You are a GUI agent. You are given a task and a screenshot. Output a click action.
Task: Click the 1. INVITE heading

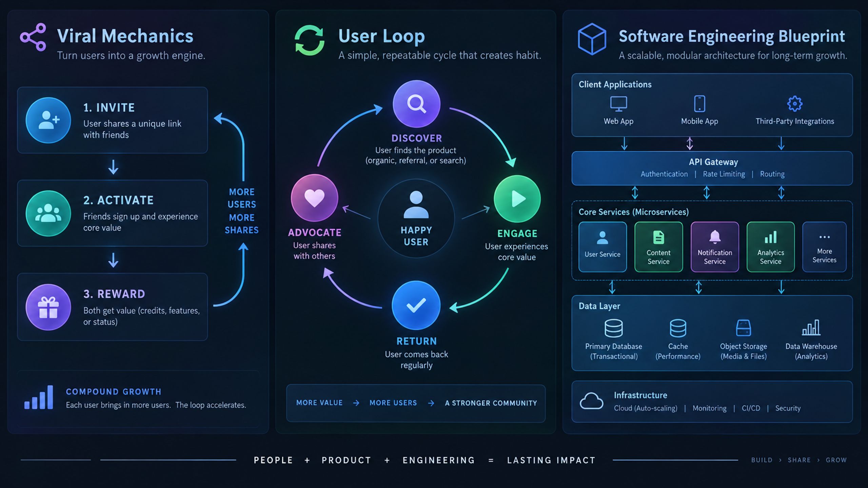click(x=109, y=107)
